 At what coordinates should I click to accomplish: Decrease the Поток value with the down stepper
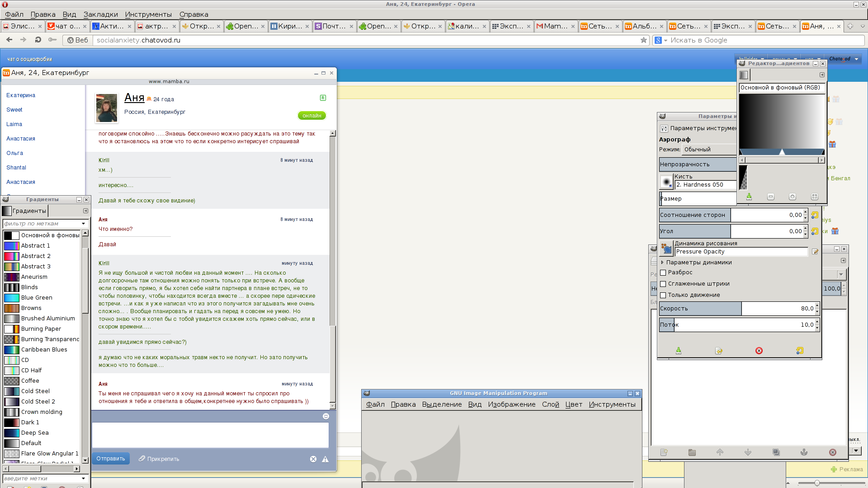[817, 328]
